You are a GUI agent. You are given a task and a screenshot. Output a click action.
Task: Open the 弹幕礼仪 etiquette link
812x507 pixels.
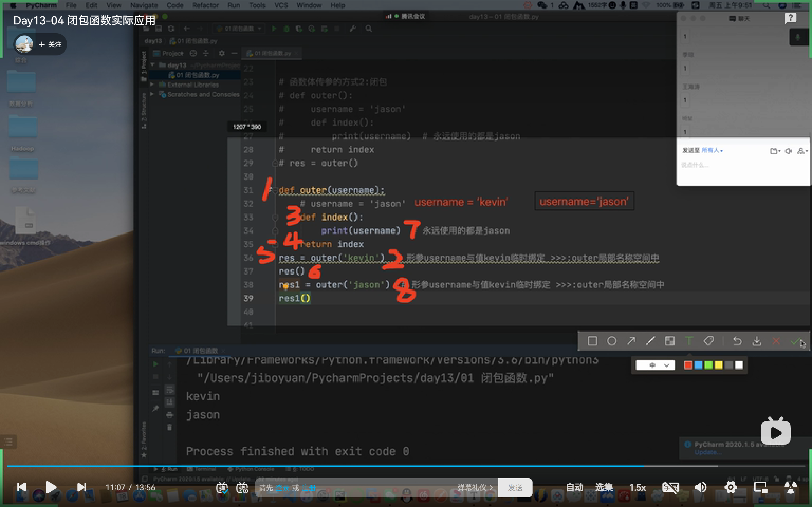tap(475, 488)
